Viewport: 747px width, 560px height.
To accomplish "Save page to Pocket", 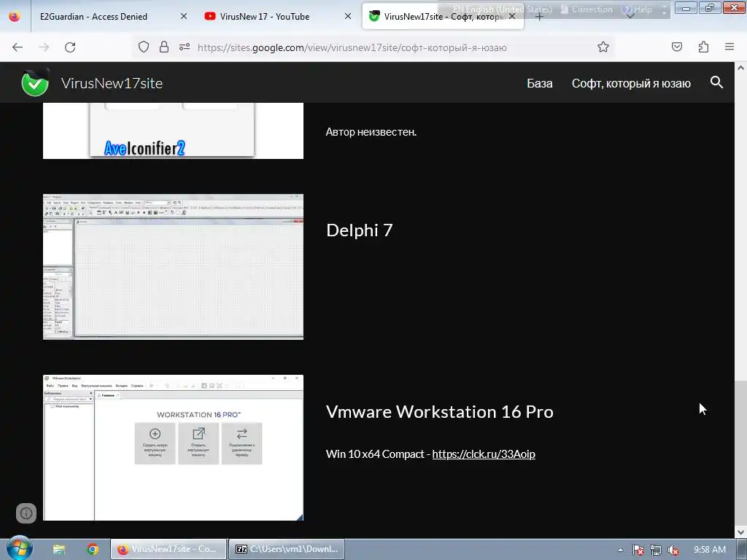I will pos(677,47).
